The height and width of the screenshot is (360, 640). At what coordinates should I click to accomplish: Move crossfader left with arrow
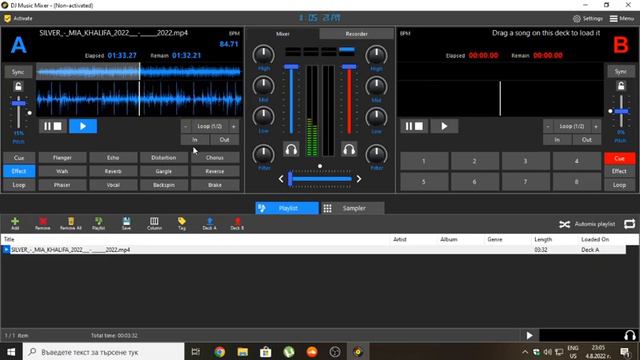[x=281, y=179]
